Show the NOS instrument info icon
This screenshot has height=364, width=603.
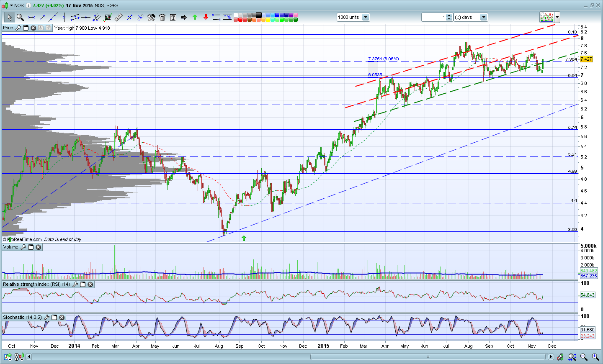pyautogui.click(x=28, y=5)
